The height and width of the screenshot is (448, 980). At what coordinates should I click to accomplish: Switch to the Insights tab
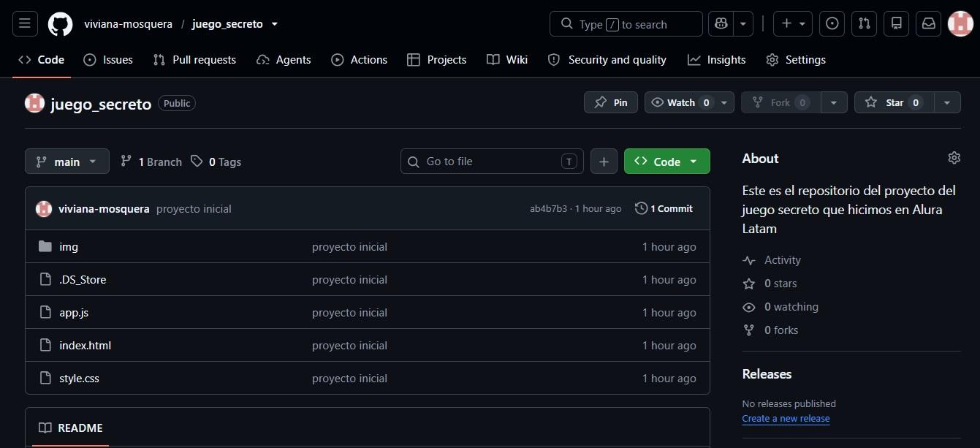coord(717,60)
